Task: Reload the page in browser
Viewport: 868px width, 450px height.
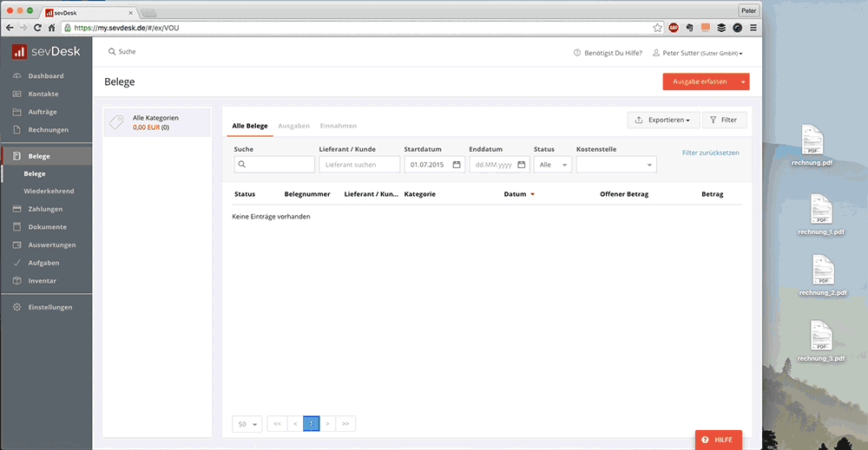Action: tap(37, 28)
